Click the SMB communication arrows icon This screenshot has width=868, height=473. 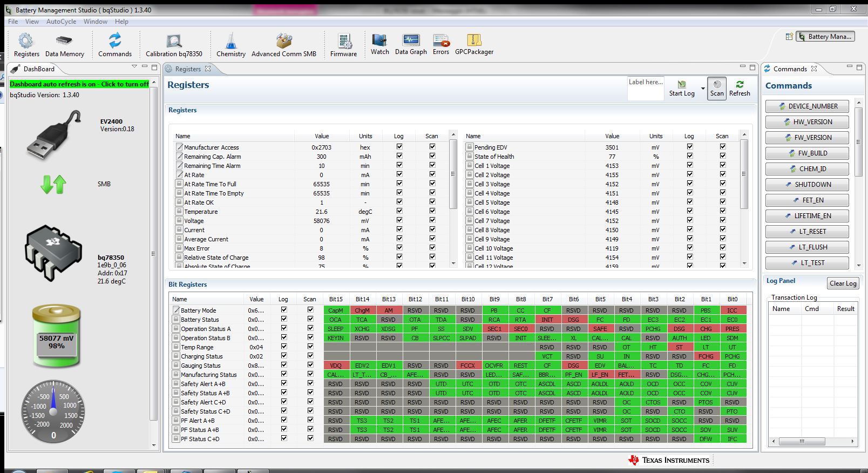(x=53, y=184)
